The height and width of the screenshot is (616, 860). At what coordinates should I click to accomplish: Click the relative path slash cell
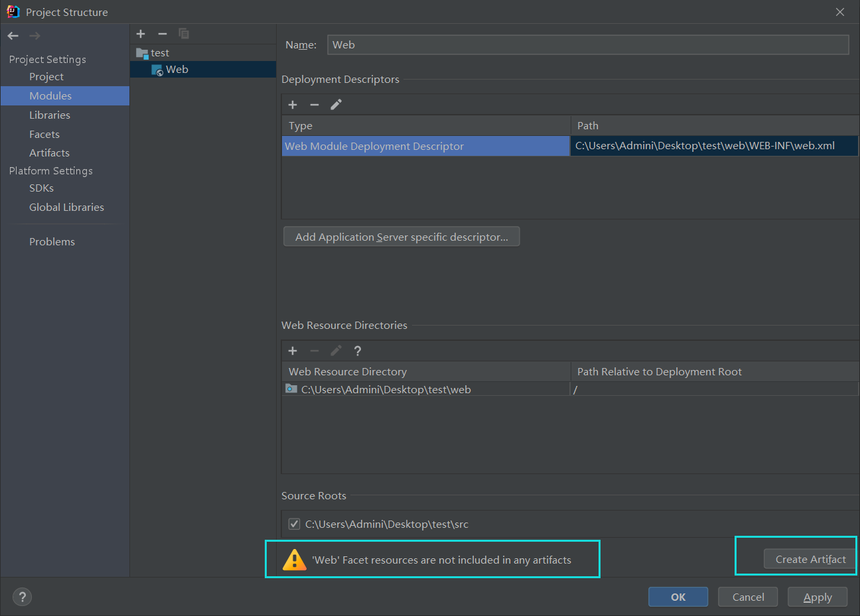[x=714, y=389]
